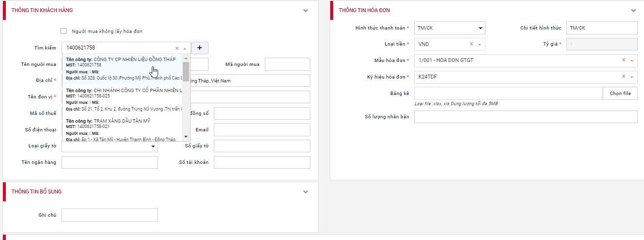Collapse Thông tin bổ sung section
The image size is (644, 240).
coord(306,192)
